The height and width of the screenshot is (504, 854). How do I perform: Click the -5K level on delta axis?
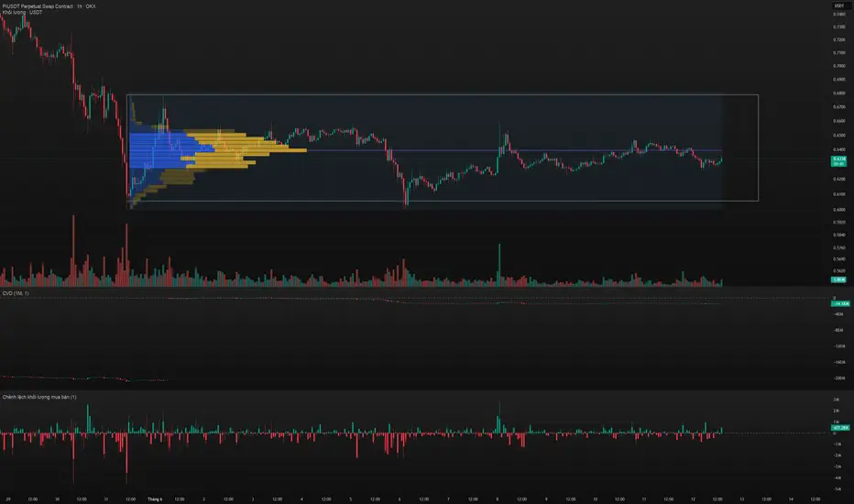(838, 488)
